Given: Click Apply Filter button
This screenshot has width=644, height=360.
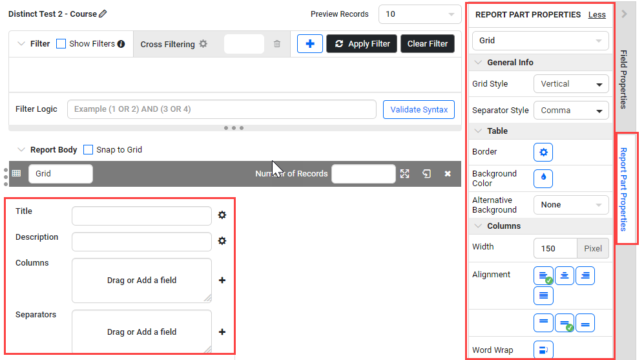Looking at the screenshot, I should [362, 43].
